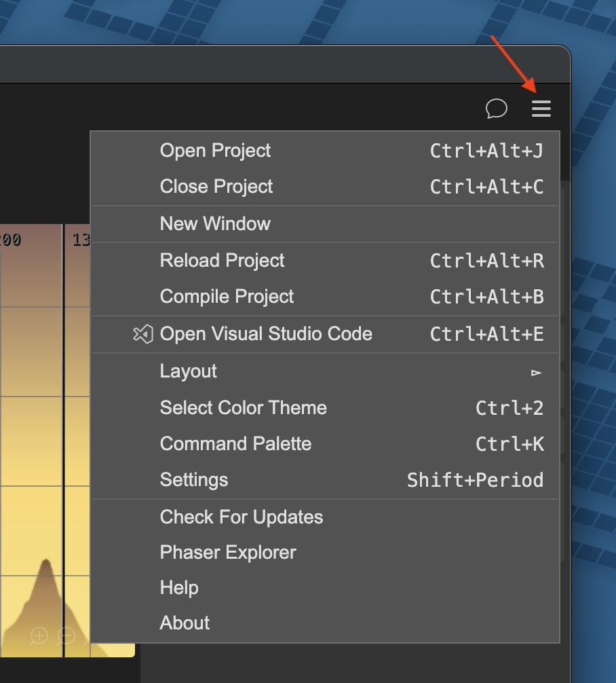Click Check For Updates
Viewport: 616px width, 683px height.
(241, 517)
